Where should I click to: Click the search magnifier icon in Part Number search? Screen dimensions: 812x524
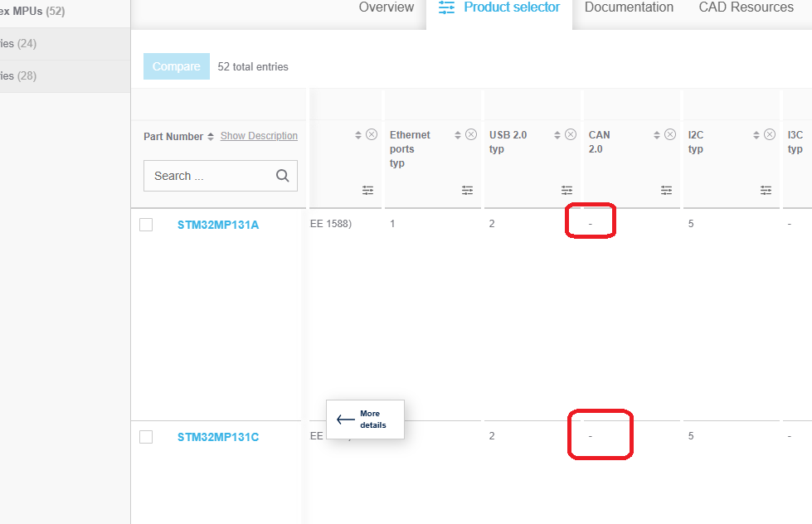click(282, 176)
